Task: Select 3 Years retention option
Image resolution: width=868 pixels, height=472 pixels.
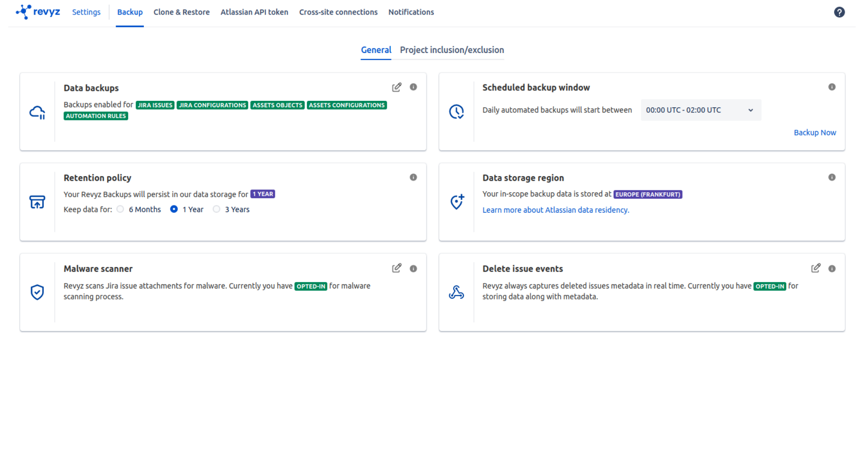Action: 216,209
